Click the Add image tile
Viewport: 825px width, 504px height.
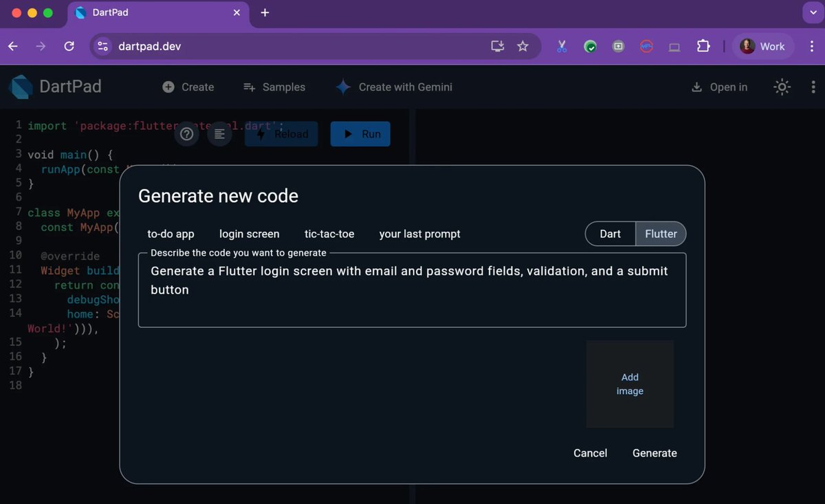tap(630, 384)
